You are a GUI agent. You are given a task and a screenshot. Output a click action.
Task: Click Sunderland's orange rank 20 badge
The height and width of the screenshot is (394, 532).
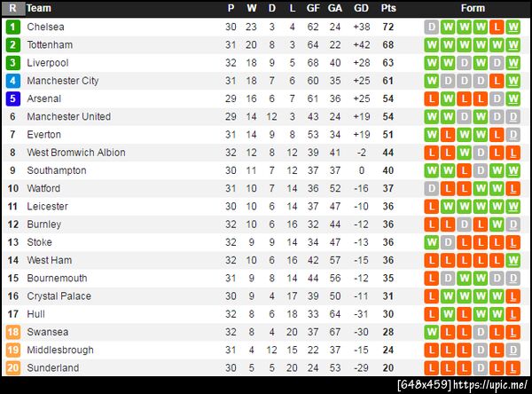pos(12,367)
